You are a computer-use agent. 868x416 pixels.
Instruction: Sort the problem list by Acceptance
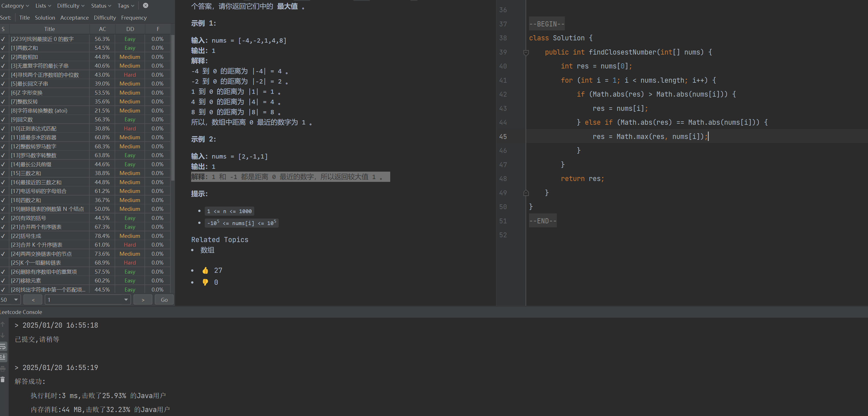(74, 18)
